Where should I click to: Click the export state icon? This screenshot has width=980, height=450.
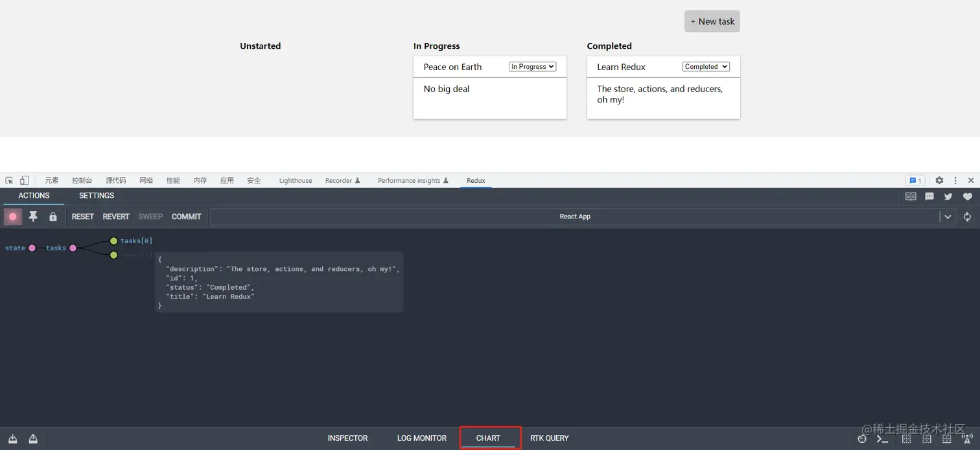click(x=33, y=439)
